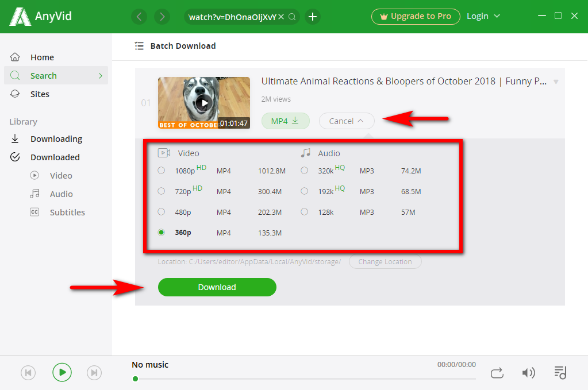Expand the video title with the arrow

coord(555,82)
